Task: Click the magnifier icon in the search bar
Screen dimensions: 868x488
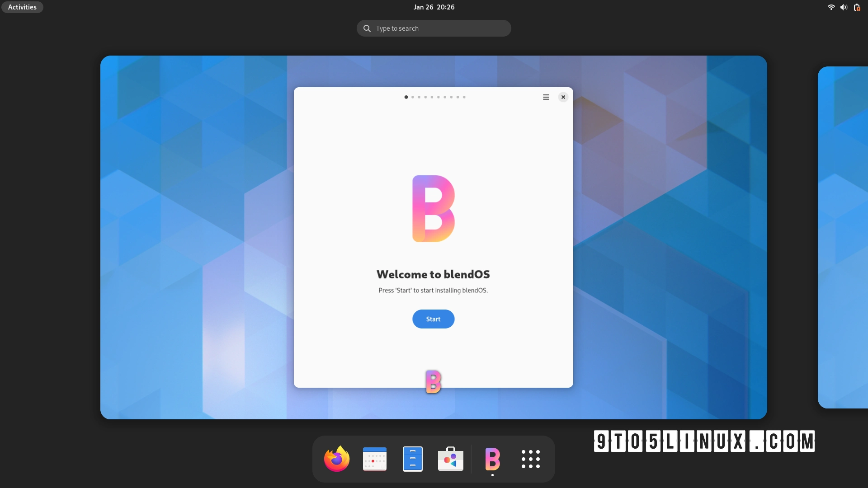Action: 366,28
